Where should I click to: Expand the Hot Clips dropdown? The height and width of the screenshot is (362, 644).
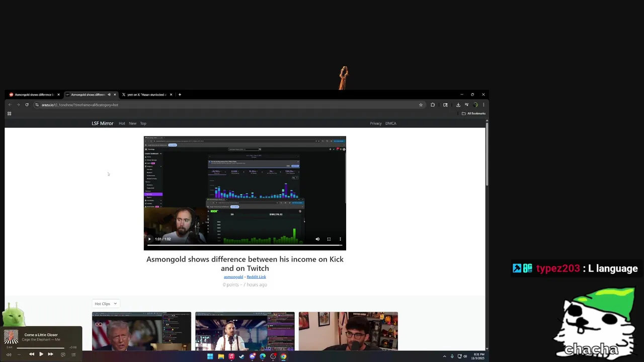click(106, 304)
